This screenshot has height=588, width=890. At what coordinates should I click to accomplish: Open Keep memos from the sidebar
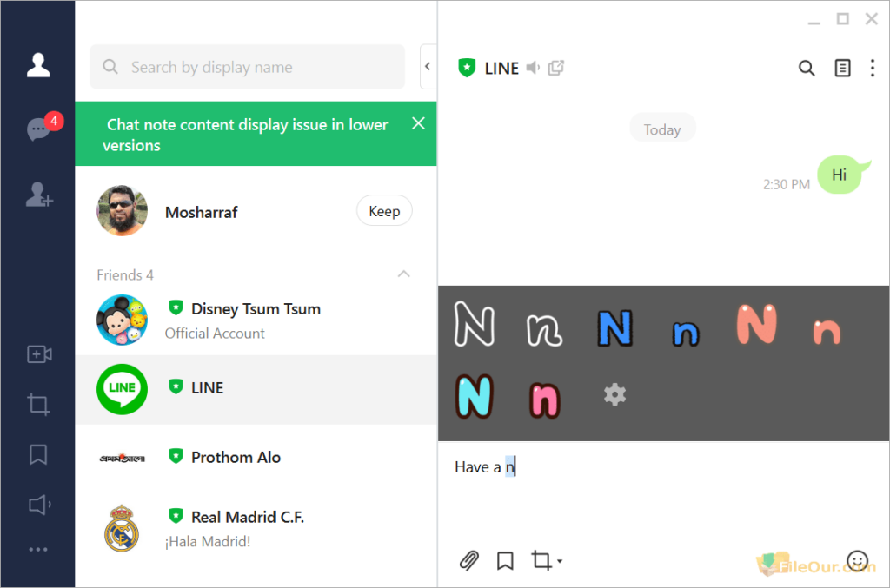pos(37,454)
